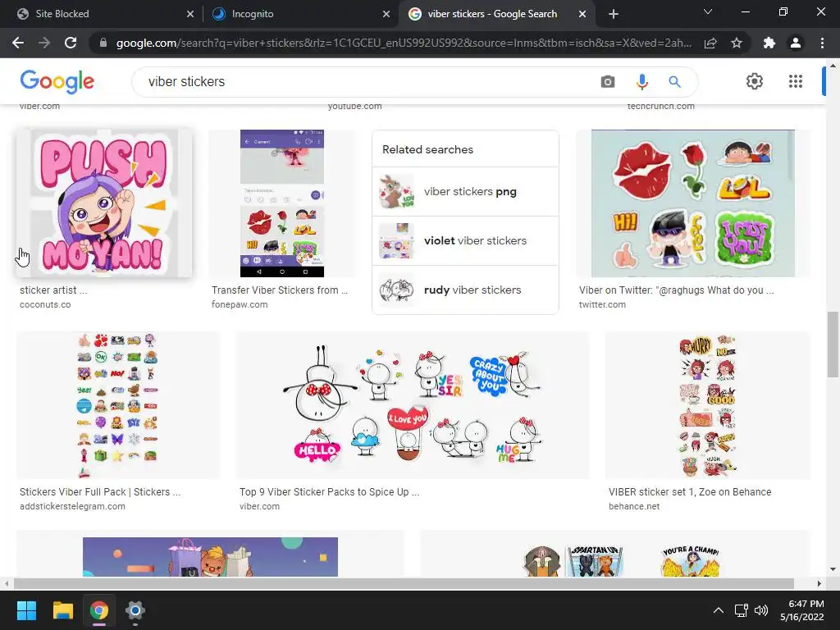Focus the address bar URL

tap(403, 43)
